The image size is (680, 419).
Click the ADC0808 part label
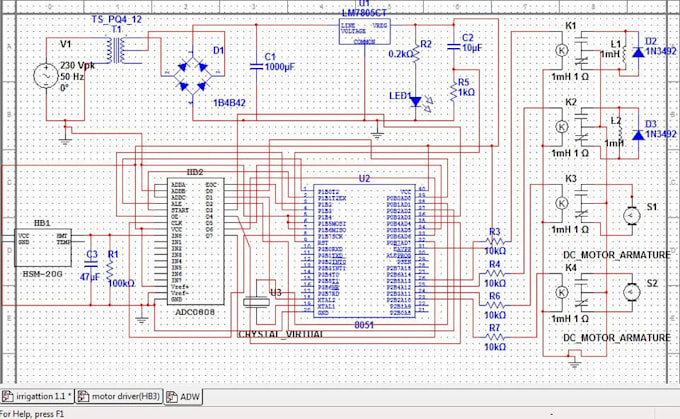[x=195, y=312]
